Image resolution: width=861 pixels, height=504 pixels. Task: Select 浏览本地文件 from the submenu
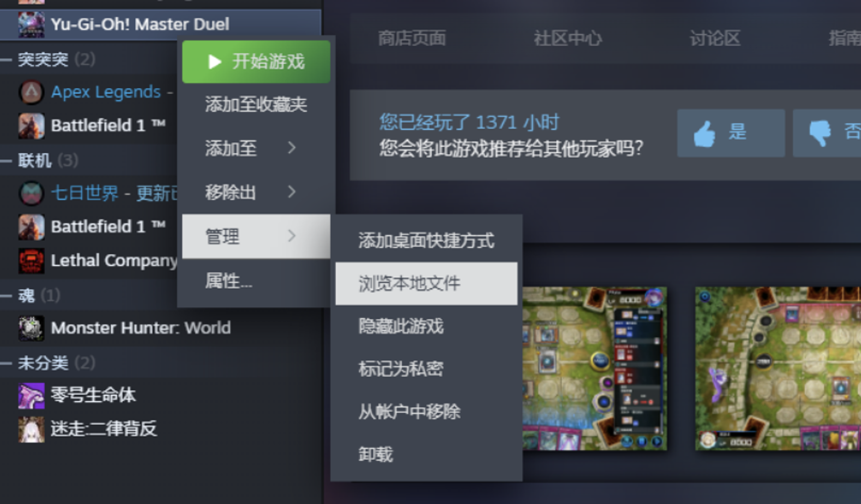coord(426,283)
